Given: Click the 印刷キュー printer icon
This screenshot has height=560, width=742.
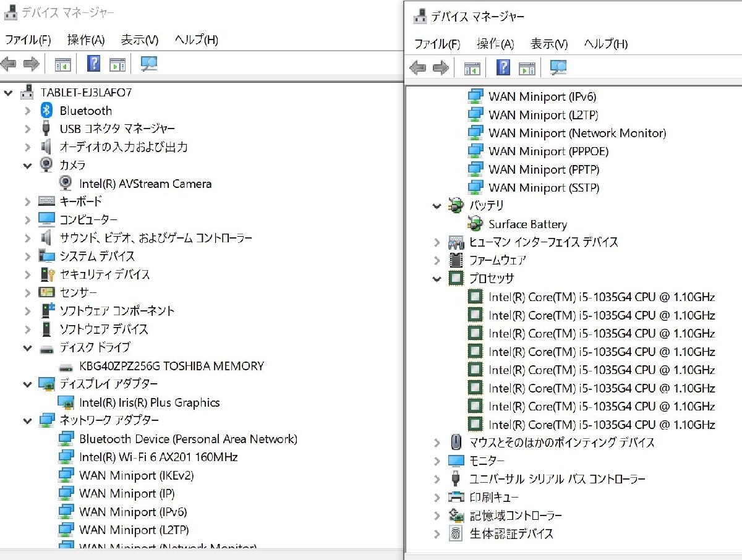Looking at the screenshot, I should pyautogui.click(x=456, y=497).
